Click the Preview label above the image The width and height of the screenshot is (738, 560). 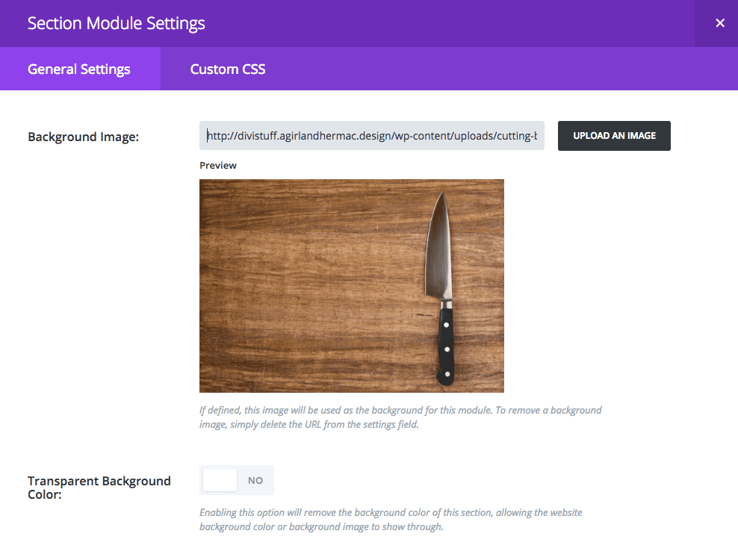(x=218, y=165)
